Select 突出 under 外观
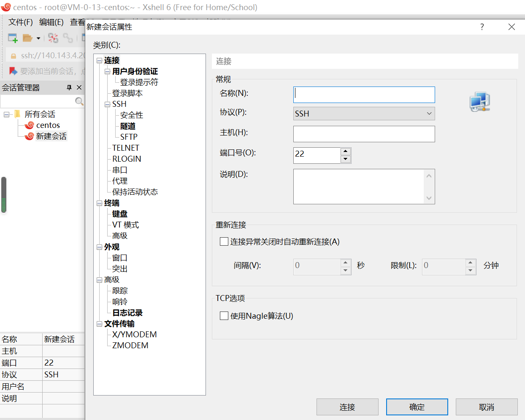Image resolution: width=525 pixels, height=420 pixels. (x=119, y=269)
